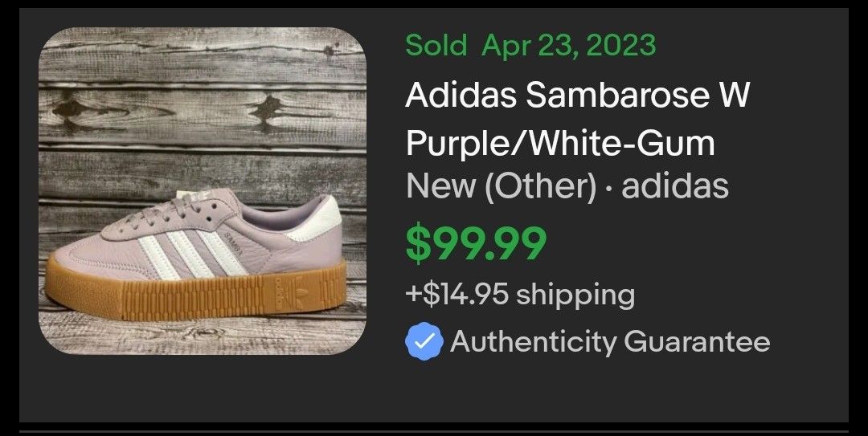
Task: Click the Apr 23, 2023 sold date
Action: pos(568,46)
